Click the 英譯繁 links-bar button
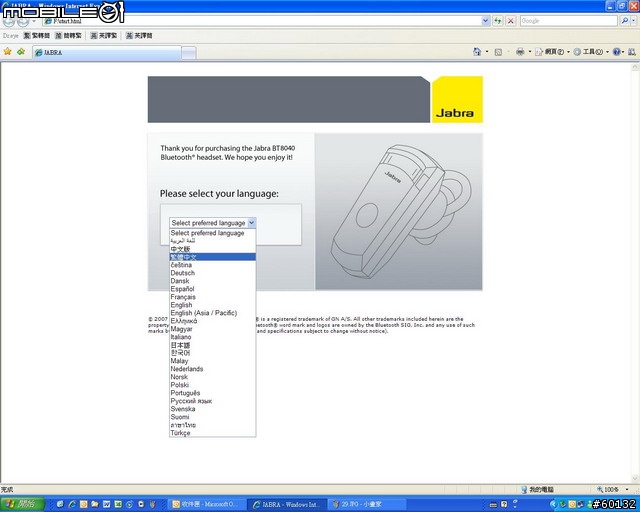 coord(104,36)
